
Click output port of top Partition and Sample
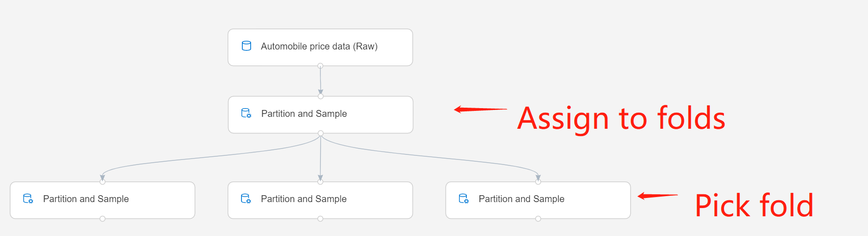point(320,133)
